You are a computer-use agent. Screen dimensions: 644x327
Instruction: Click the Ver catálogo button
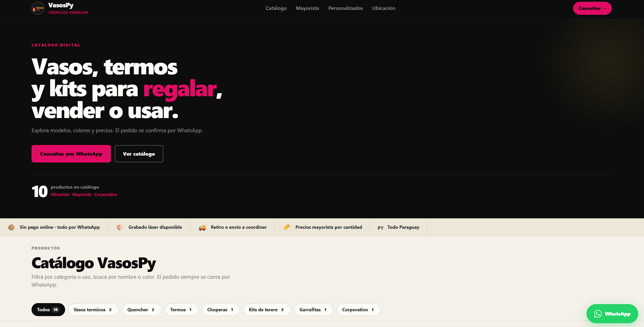click(139, 154)
